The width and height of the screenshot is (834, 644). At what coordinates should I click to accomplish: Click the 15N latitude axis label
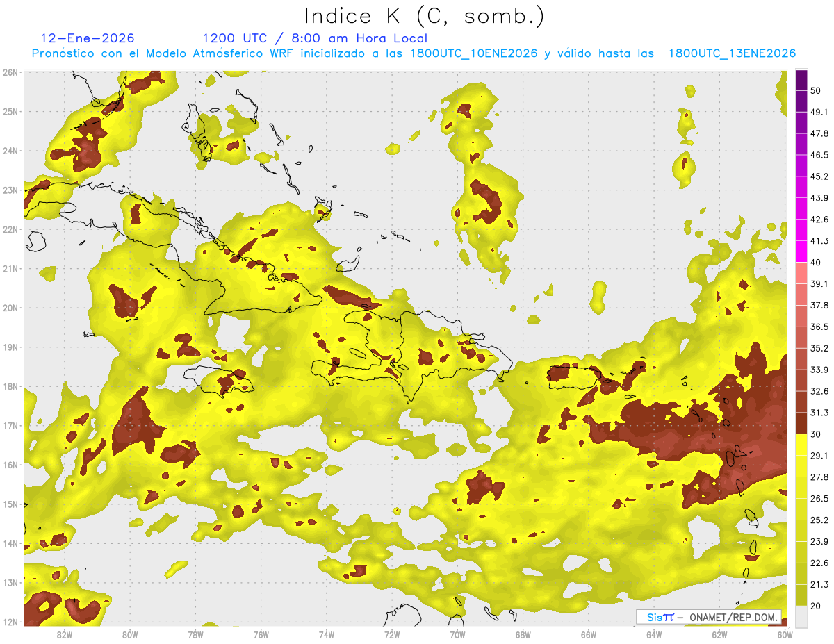[10, 504]
